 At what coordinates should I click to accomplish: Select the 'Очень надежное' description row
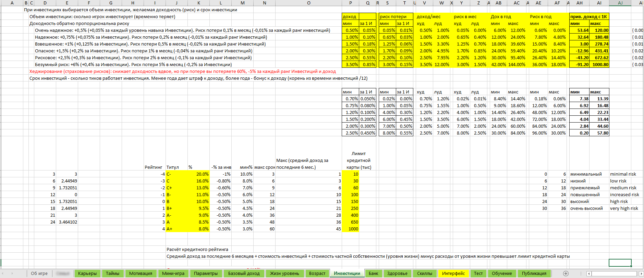tap(182, 30)
